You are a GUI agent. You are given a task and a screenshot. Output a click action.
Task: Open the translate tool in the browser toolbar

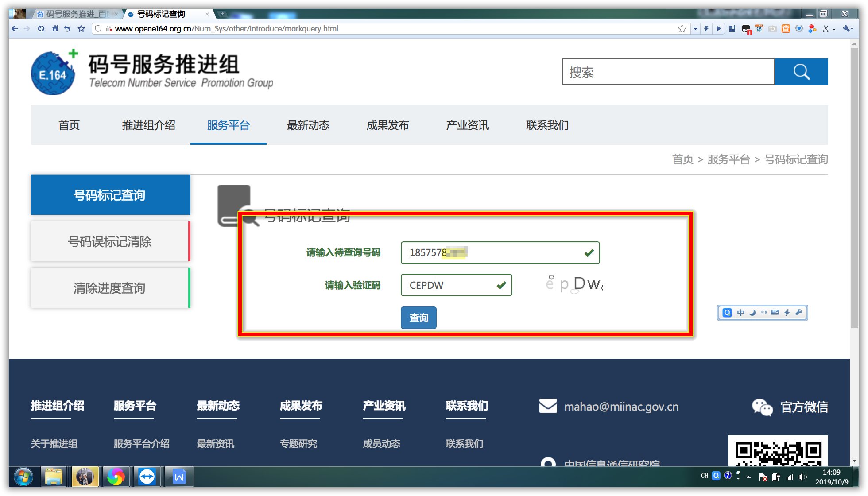tap(758, 28)
